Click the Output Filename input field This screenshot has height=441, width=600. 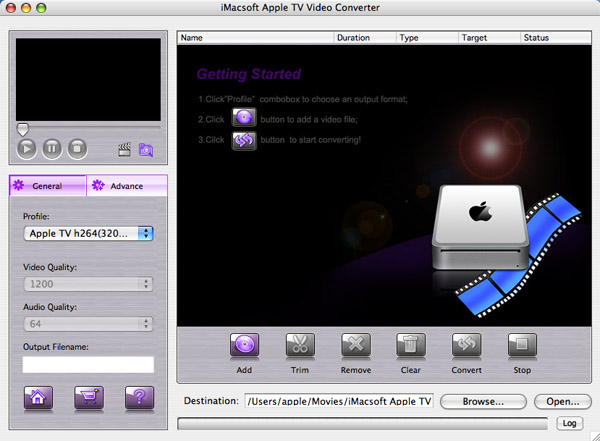[x=88, y=364]
